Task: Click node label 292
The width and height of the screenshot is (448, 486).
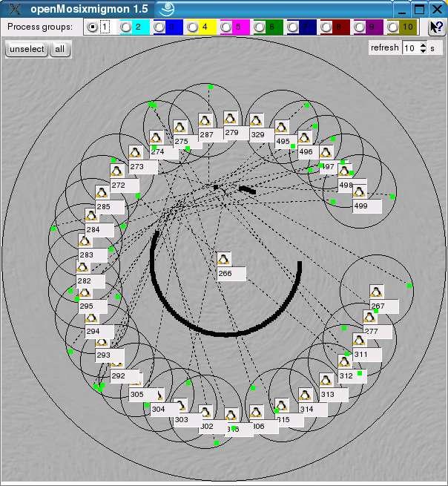Action: point(125,376)
